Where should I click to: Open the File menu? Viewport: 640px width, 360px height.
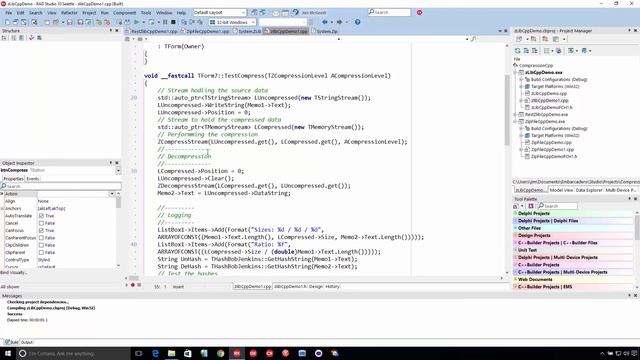[9, 13]
